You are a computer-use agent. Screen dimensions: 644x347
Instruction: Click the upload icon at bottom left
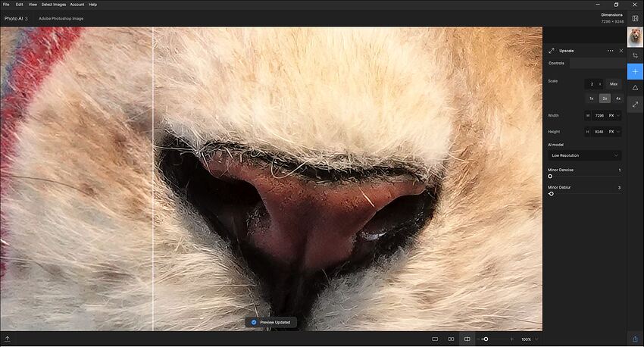pos(8,339)
